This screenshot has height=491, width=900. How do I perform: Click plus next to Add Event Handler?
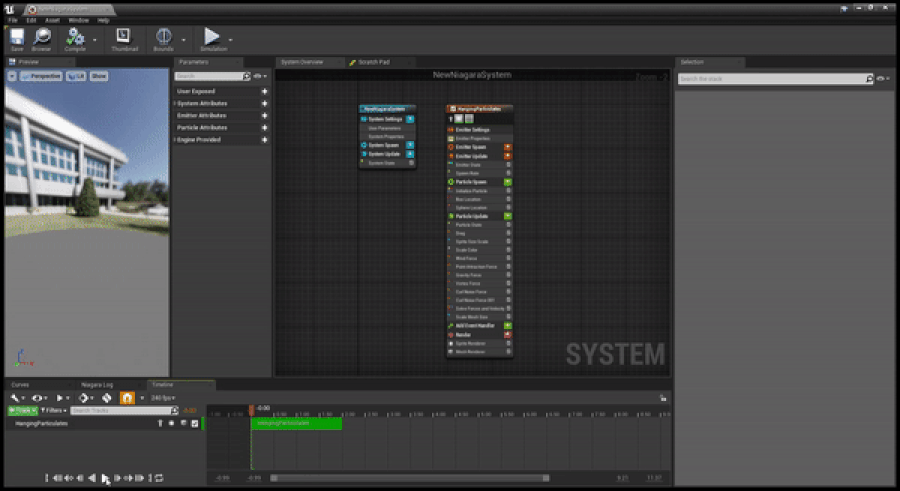[x=507, y=326]
